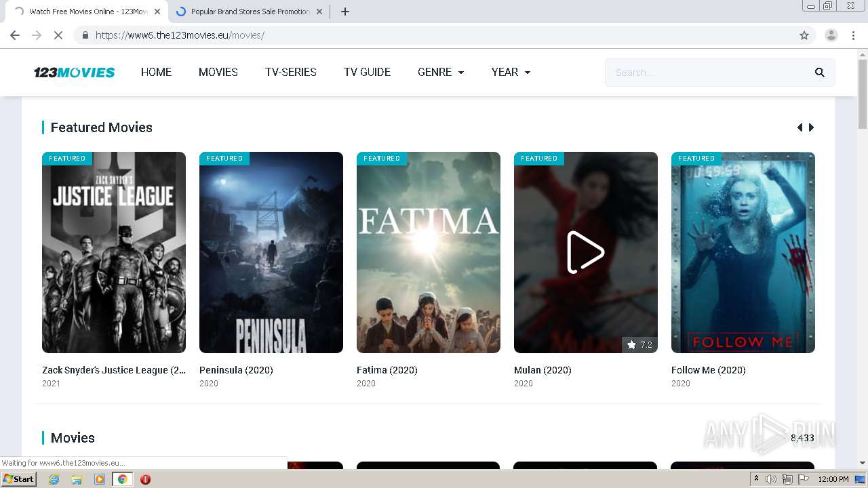Open the Fatima poster
This screenshot has width=868, height=488.
429,252
